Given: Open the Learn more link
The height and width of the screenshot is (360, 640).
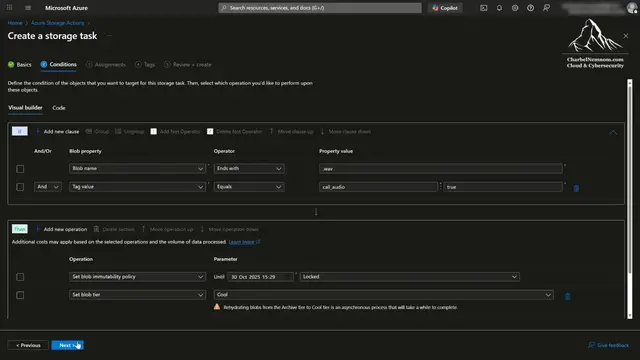Looking at the screenshot, I should tap(244, 242).
